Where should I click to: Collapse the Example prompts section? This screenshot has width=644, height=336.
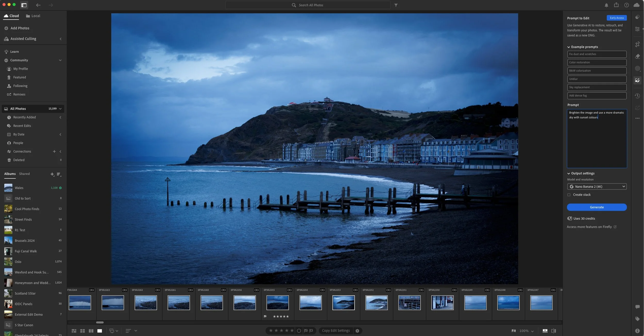(x=569, y=47)
